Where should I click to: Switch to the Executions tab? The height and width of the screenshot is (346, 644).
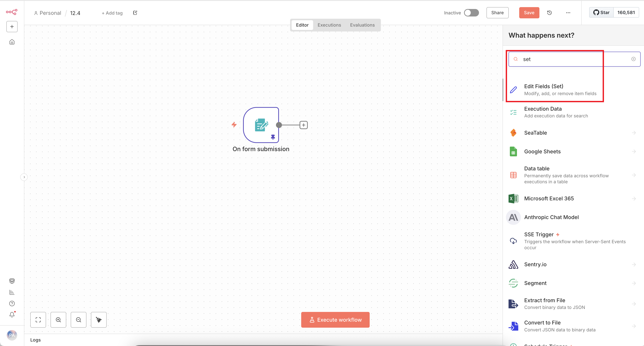coord(329,25)
